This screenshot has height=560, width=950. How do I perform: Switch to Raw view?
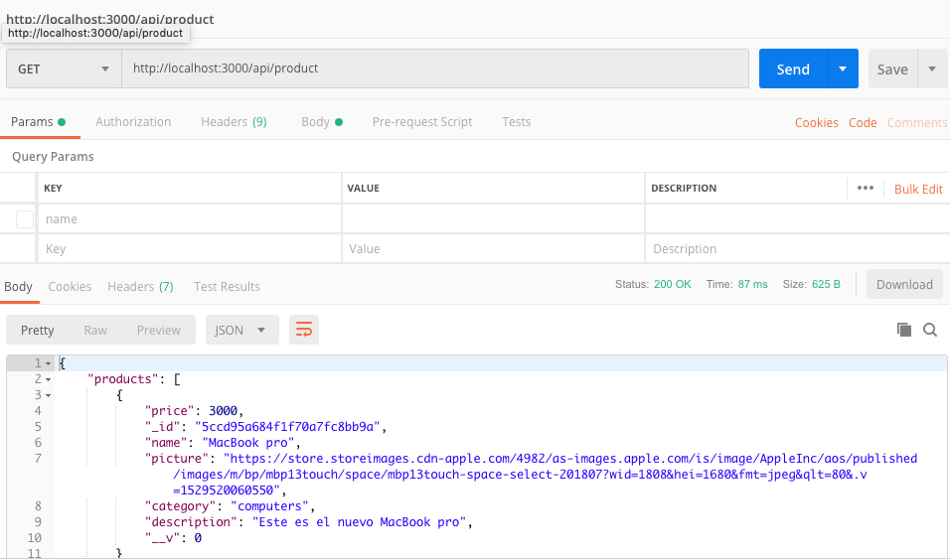(x=95, y=330)
